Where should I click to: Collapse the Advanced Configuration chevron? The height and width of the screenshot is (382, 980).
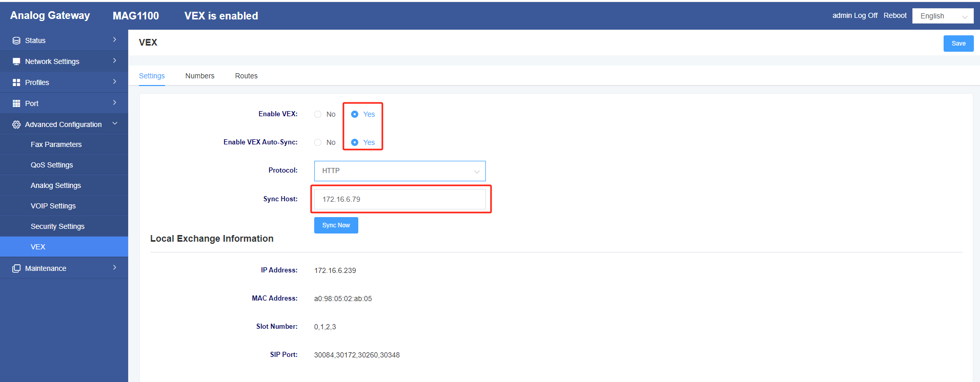coord(115,123)
